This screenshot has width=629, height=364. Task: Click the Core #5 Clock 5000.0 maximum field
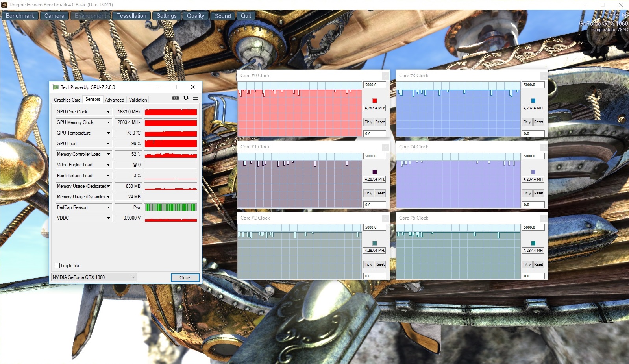[533, 227]
